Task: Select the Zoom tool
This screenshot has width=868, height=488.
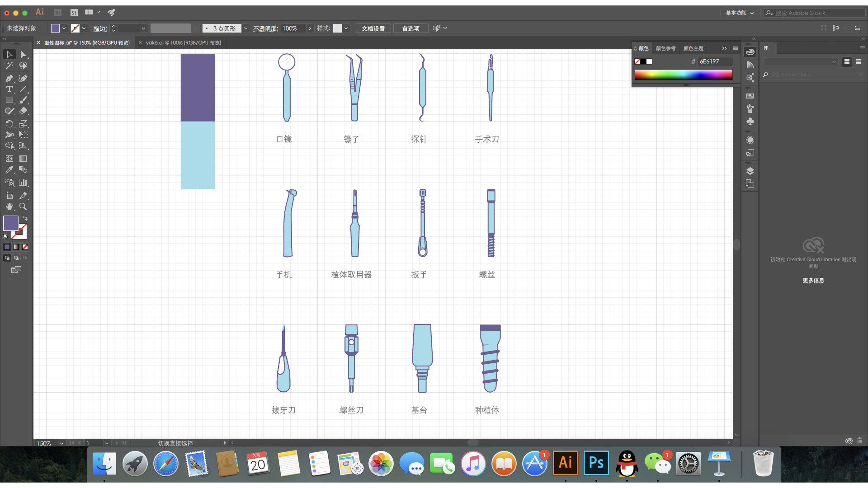Action: tap(23, 206)
